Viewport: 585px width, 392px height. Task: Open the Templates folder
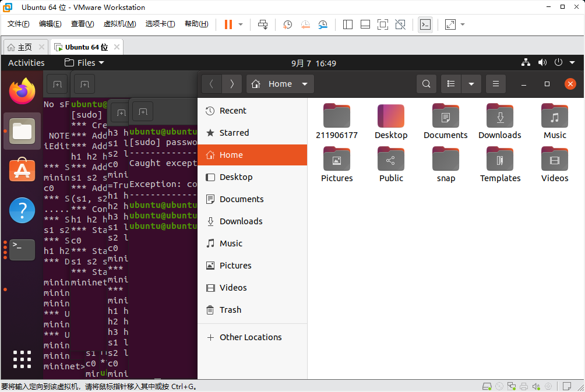(500, 164)
